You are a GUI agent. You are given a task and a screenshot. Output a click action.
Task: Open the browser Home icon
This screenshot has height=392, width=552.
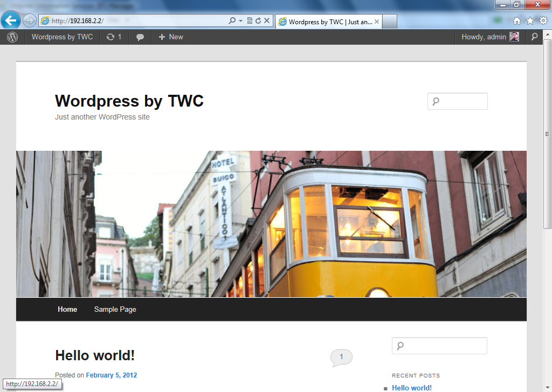517,21
